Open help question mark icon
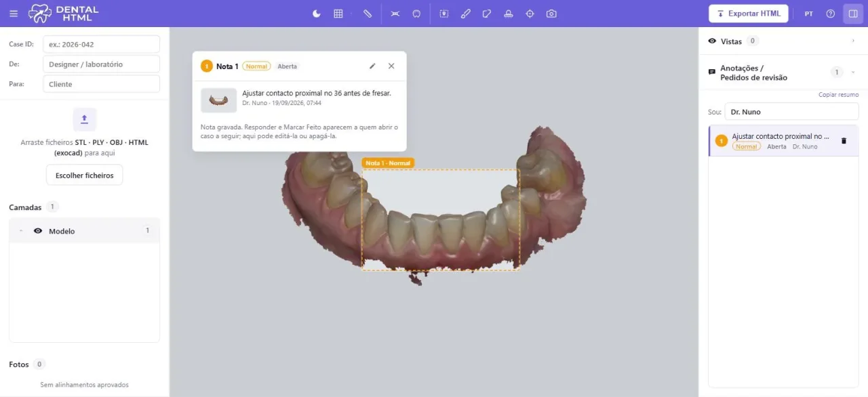868x397 pixels. pos(830,14)
